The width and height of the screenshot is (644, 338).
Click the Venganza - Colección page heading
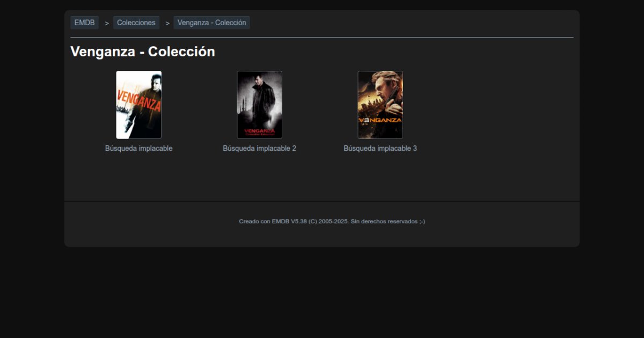pyautogui.click(x=143, y=52)
